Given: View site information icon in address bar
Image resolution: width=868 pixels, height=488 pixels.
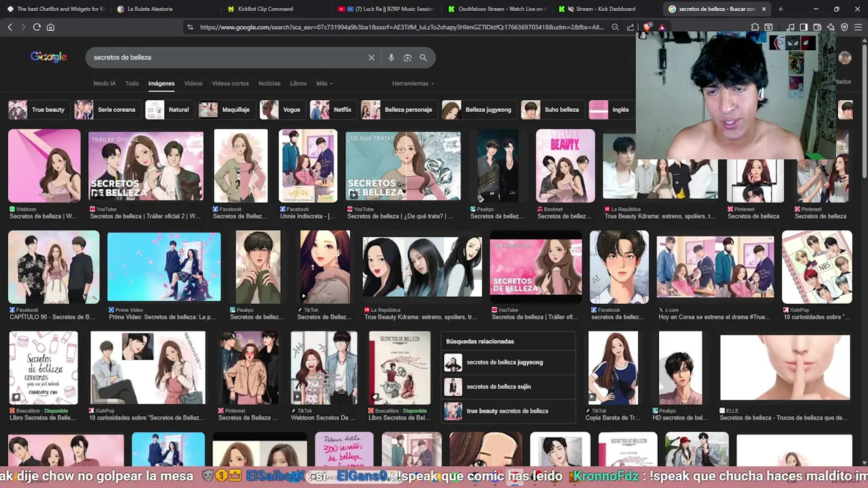Looking at the screenshot, I should point(190,27).
